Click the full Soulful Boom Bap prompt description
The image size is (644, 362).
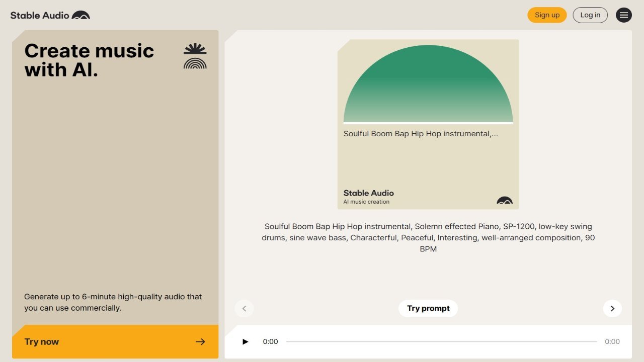[x=428, y=237]
